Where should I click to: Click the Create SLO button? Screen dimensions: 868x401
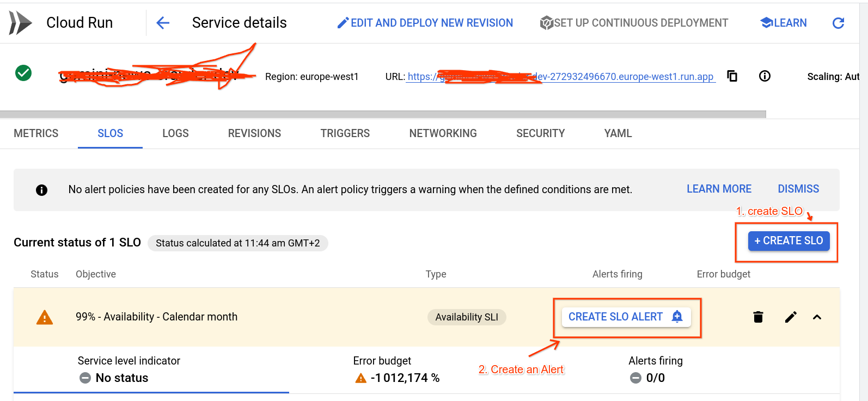[x=788, y=241]
